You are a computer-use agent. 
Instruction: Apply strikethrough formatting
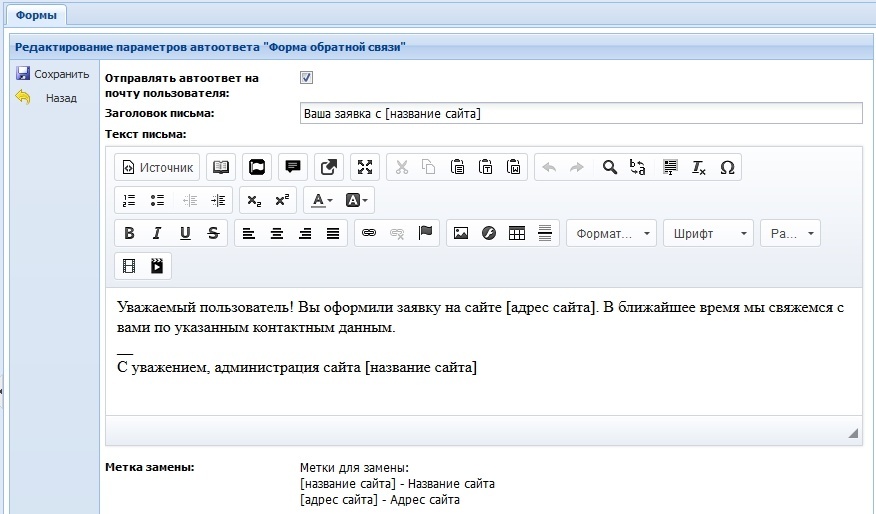[x=212, y=233]
